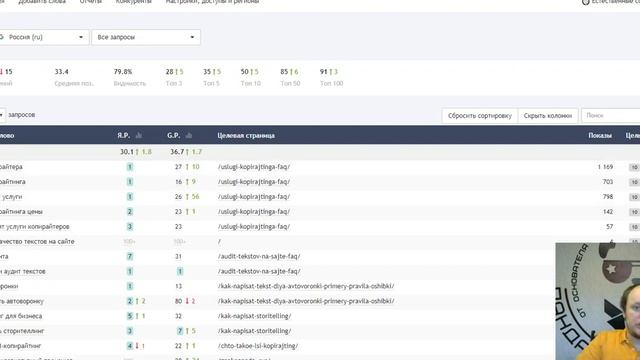Screen dimensions: 640x360
Task: Open avtovoronki page link with G.P. 13
Action: 306,286
